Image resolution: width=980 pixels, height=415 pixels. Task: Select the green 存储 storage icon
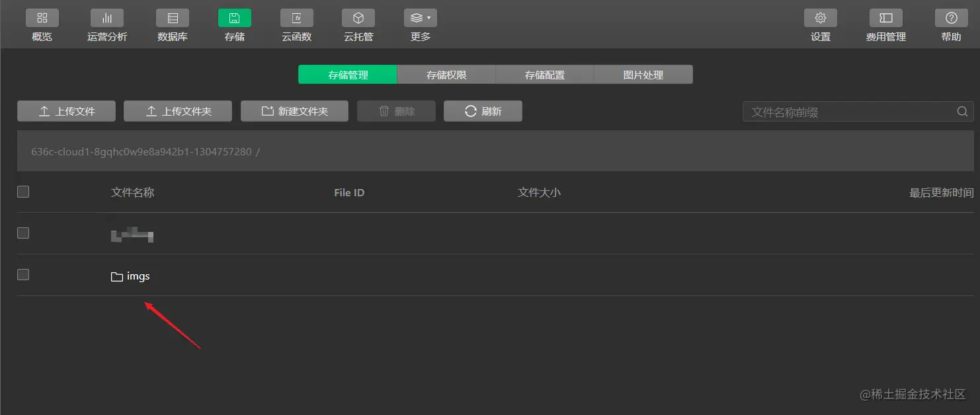pyautogui.click(x=235, y=18)
